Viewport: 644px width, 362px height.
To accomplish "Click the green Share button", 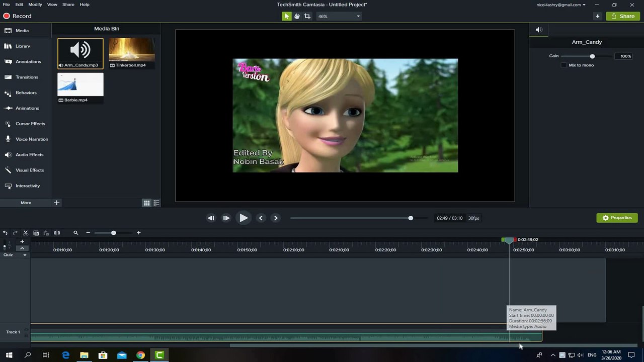I will [623, 16].
